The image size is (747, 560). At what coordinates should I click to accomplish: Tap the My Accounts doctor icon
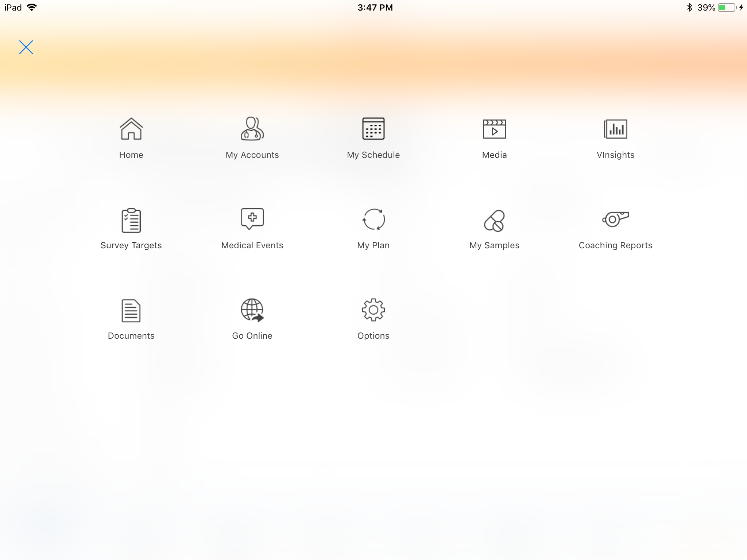[252, 129]
